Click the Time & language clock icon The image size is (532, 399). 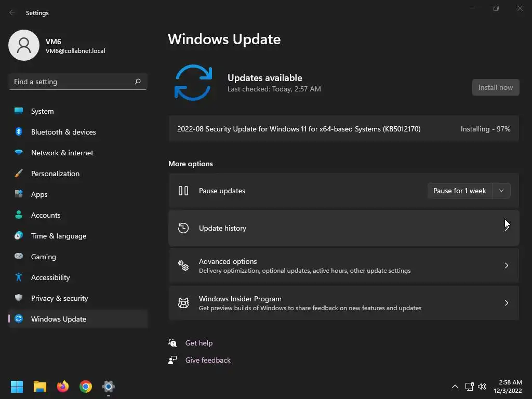(x=19, y=235)
